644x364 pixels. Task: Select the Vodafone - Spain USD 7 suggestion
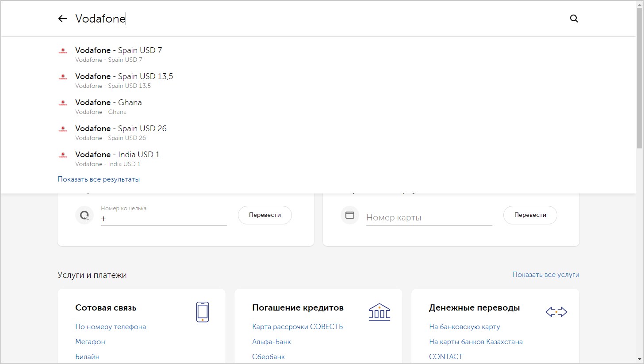pos(119,50)
